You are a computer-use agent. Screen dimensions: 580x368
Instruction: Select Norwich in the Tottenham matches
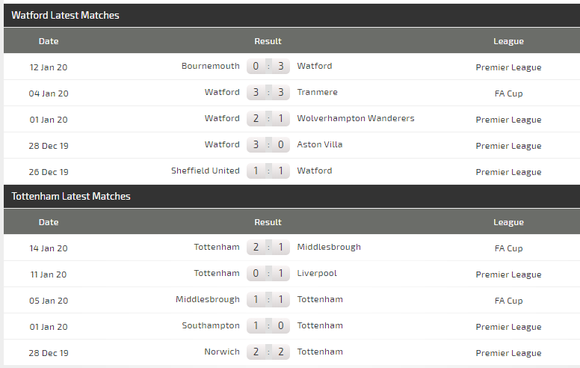[222, 352]
